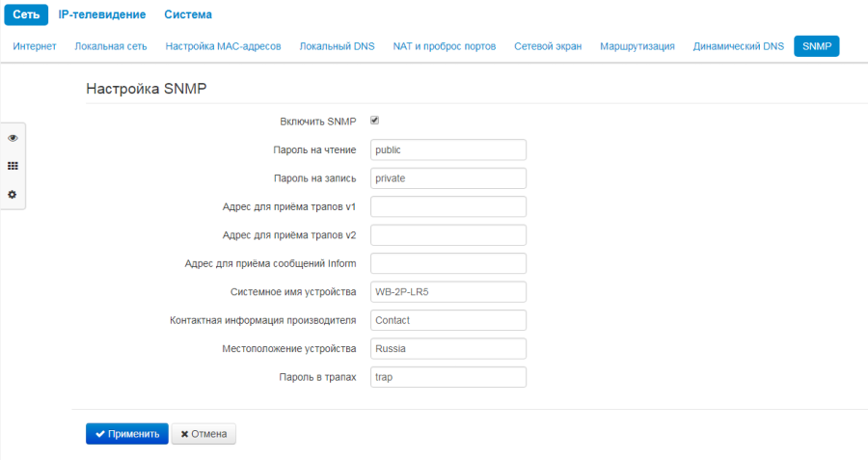Open the Сеть main menu tab

pyautogui.click(x=26, y=14)
